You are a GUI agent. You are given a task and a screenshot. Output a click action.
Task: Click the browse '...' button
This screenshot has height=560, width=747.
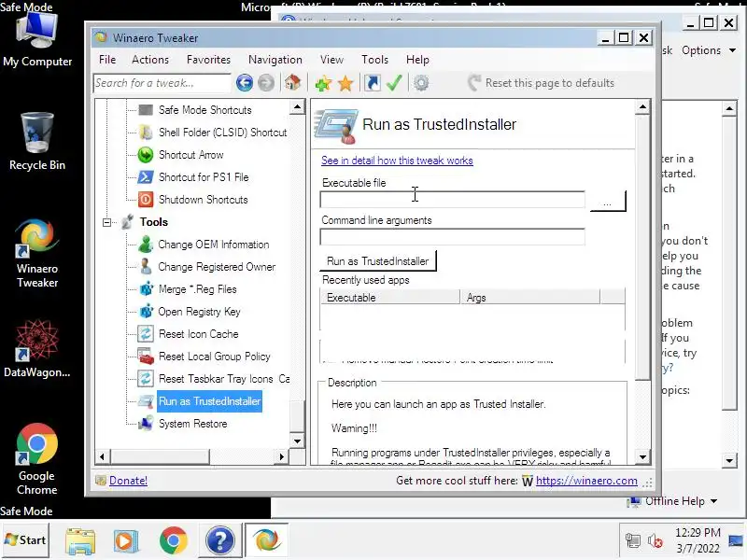[608, 202]
